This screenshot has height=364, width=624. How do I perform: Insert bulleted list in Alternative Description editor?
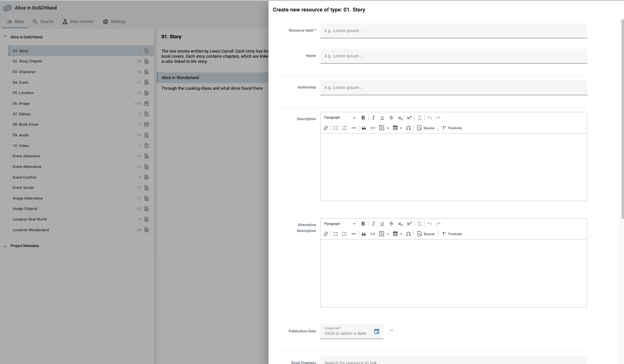click(x=336, y=234)
